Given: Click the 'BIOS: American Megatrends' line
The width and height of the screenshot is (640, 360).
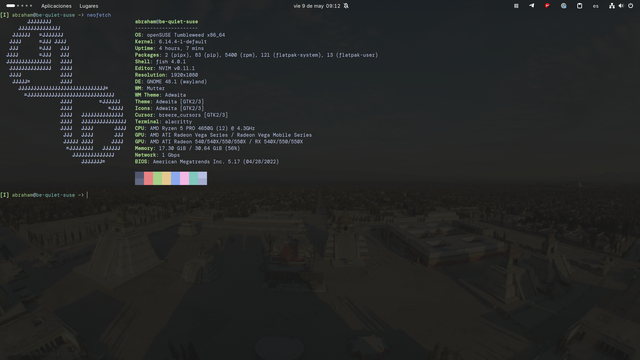Looking at the screenshot, I should coord(207,162).
